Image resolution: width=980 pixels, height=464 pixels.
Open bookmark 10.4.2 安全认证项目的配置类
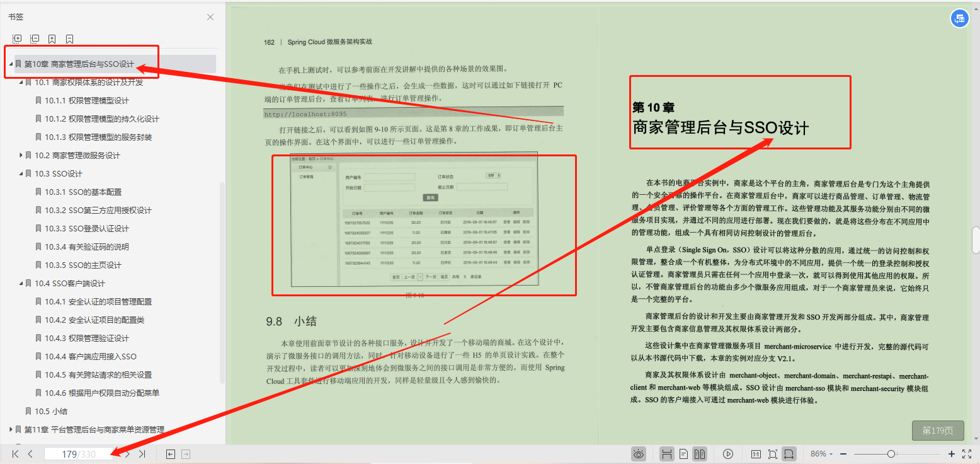94,320
